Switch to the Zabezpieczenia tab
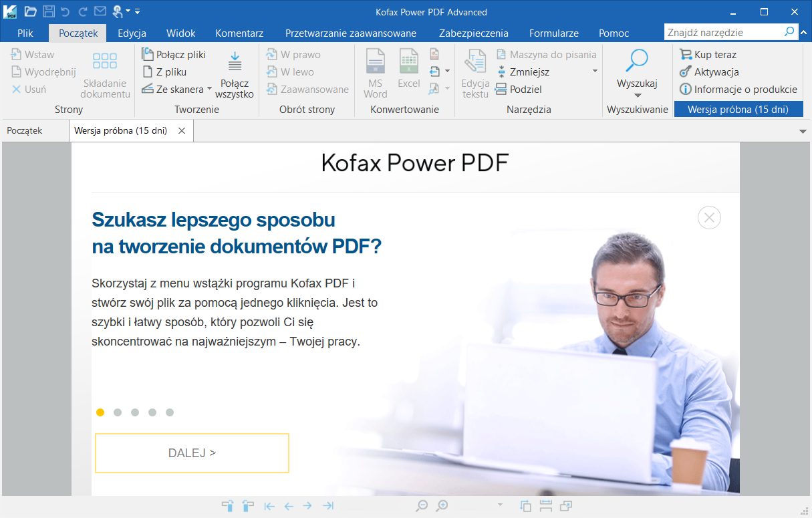 click(474, 33)
